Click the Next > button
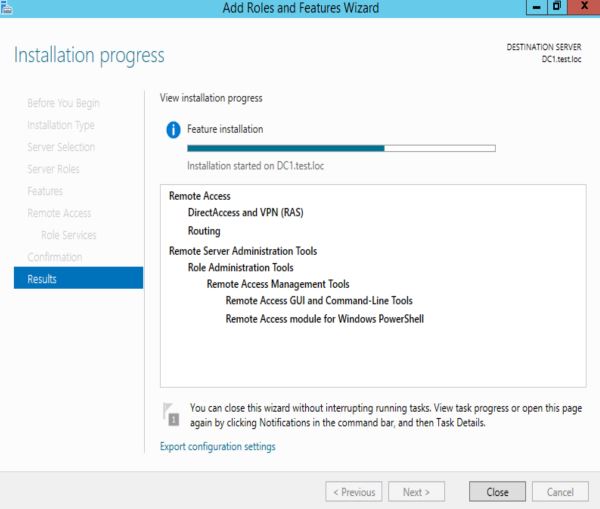This screenshot has width=600, height=509. pos(416,492)
